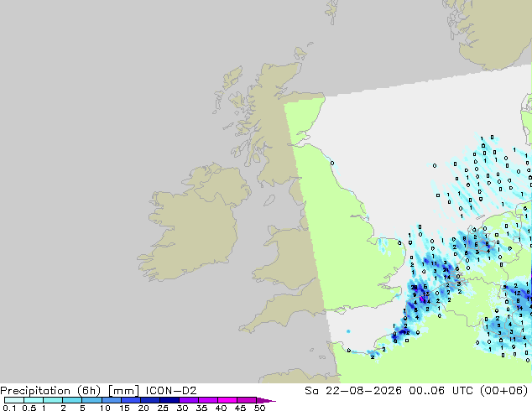This screenshot has width=532, height=411.
Task: Click the 'Sa 22-08-2026' date text
Action: pyautogui.click(x=353, y=391)
